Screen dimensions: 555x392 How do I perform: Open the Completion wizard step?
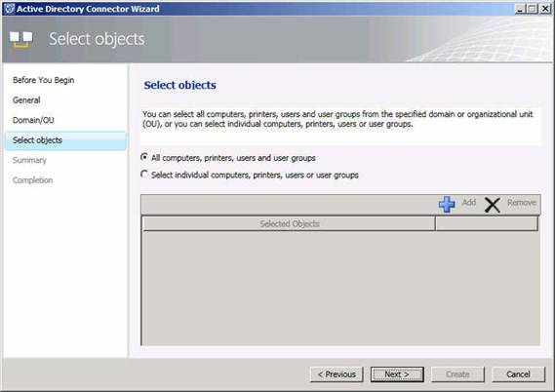(32, 180)
